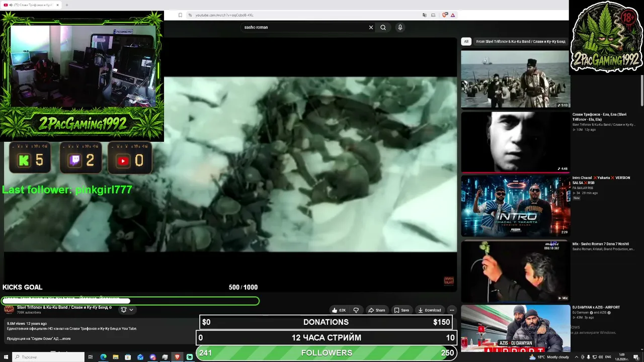This screenshot has width=644, height=362.
Task: Download the video with Download button
Action: (x=430, y=310)
